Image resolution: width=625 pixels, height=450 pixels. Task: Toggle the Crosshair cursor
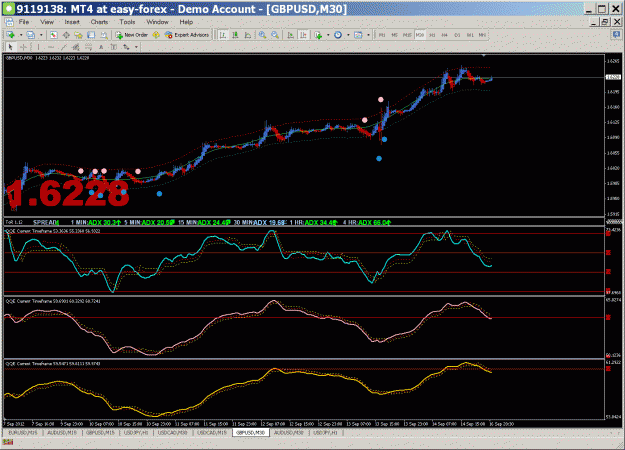[x=24, y=47]
